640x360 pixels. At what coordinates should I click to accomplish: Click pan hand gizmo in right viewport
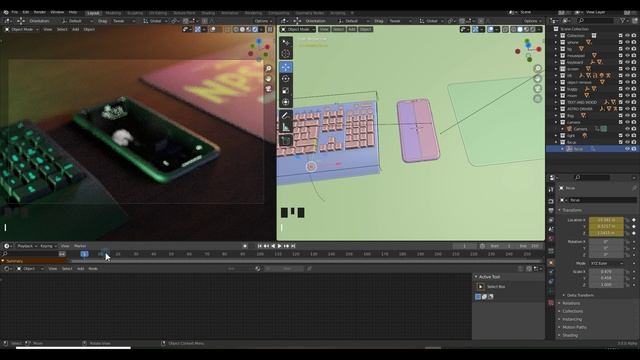538,78
